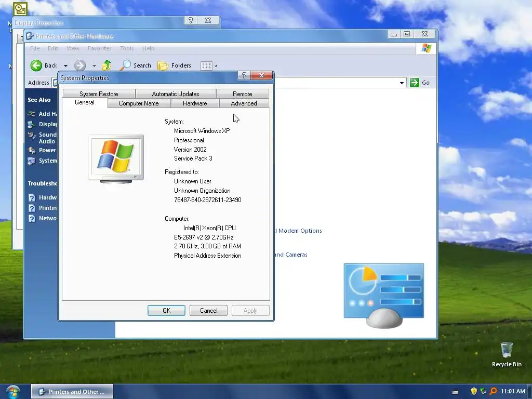Click the Add Hardware icon in See Also
Screen dimensions: 532x399
[32, 114]
